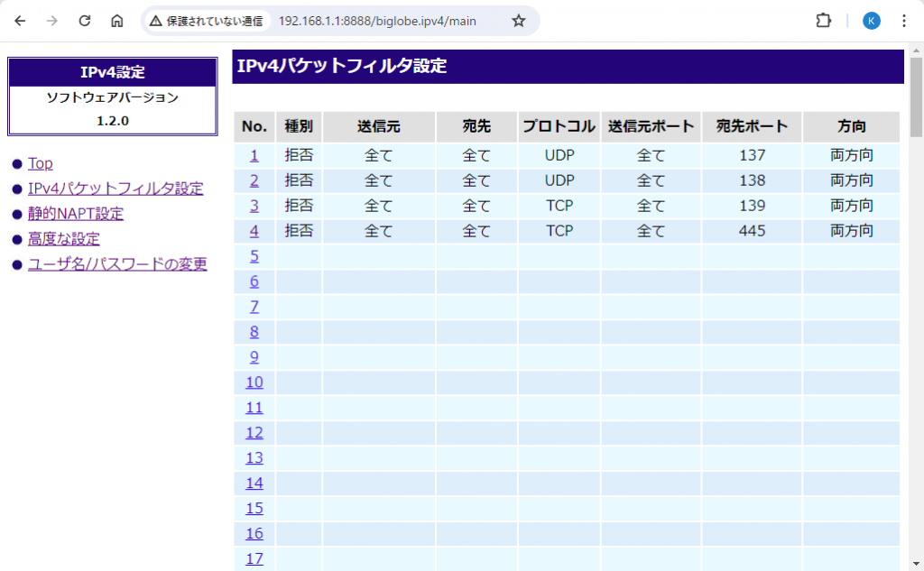Select empty filter slot number 5
924x571 pixels.
coord(254,256)
